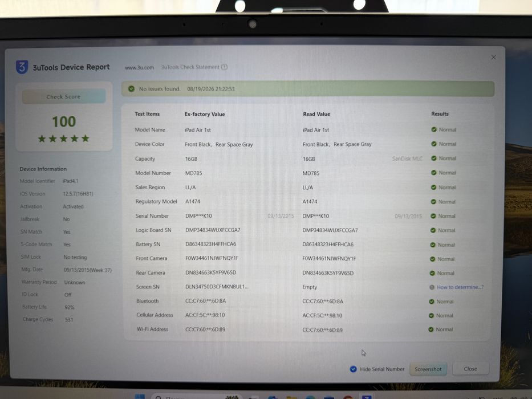The image size is (532, 399).
Task: Click the green check beside No issues found
Action: tap(131, 89)
